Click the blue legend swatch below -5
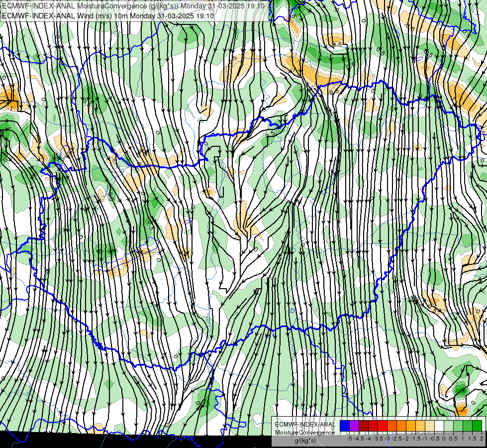487x448 pixels. pyautogui.click(x=345, y=426)
